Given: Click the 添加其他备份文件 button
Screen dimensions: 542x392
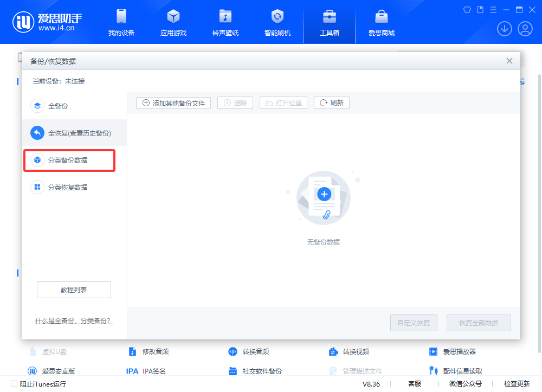Looking at the screenshot, I should click(x=173, y=103).
